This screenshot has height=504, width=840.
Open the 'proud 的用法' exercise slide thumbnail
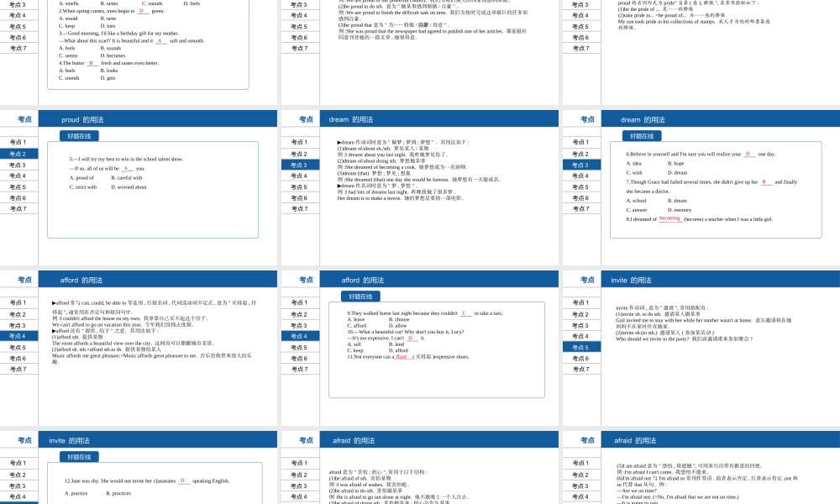click(x=139, y=187)
